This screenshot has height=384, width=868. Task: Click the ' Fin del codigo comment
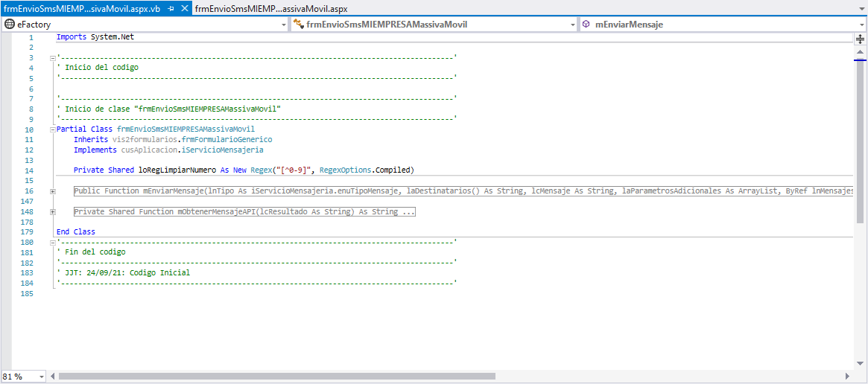(x=92, y=252)
